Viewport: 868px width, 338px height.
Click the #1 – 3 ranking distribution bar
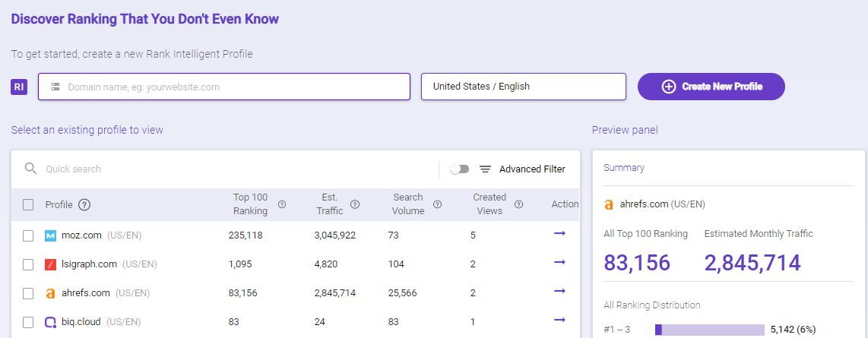710,330
